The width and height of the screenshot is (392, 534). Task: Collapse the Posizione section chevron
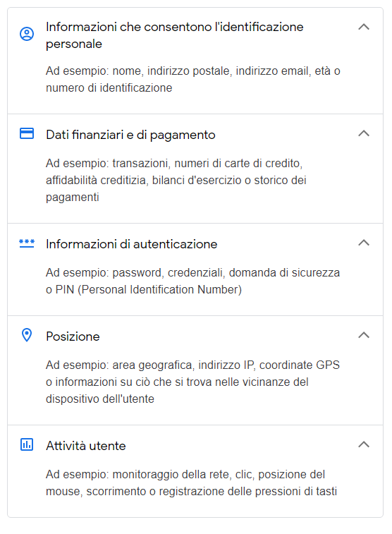pos(364,335)
